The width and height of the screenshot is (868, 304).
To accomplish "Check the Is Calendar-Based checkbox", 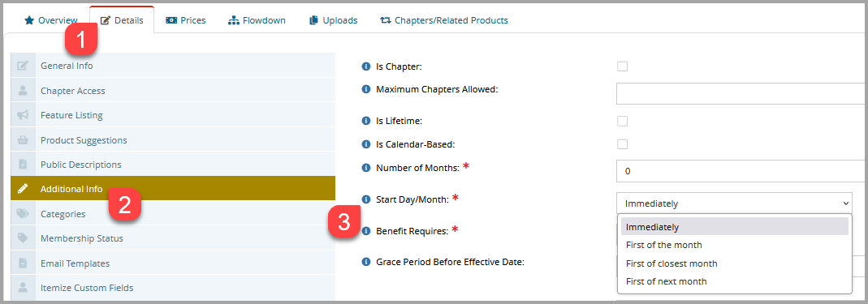I will coord(622,144).
